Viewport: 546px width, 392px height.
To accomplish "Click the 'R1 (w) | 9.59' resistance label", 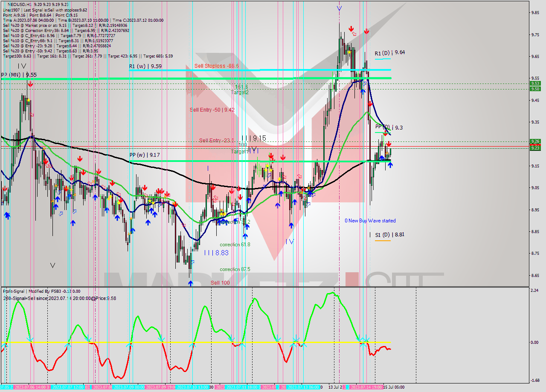I will click(145, 66).
